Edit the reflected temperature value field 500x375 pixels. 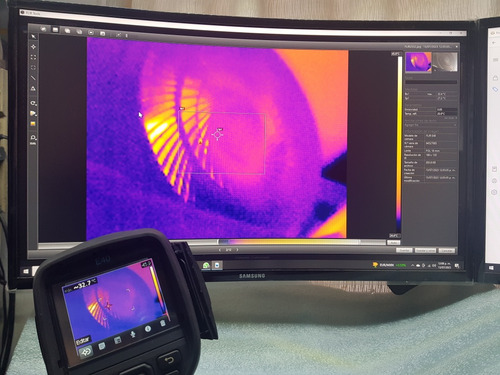(447, 114)
